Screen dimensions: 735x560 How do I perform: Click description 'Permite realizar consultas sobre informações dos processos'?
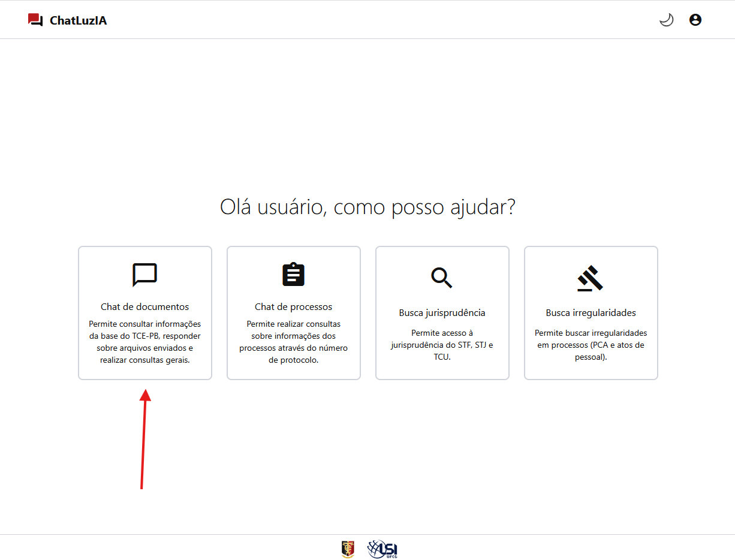coord(294,342)
